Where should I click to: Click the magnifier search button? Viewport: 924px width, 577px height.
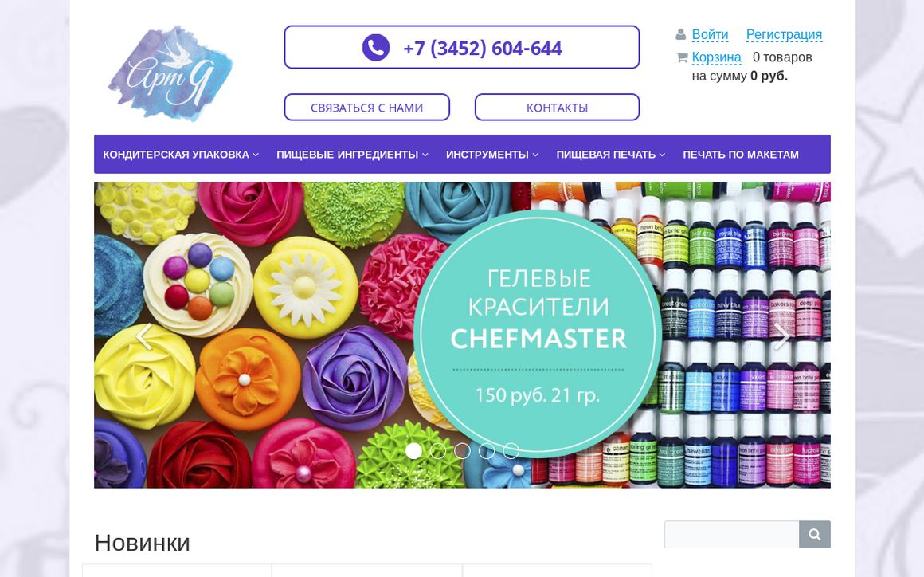[x=815, y=534]
